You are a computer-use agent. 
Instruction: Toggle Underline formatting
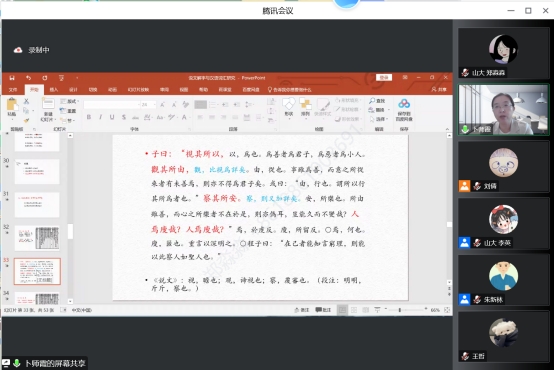tap(112, 117)
